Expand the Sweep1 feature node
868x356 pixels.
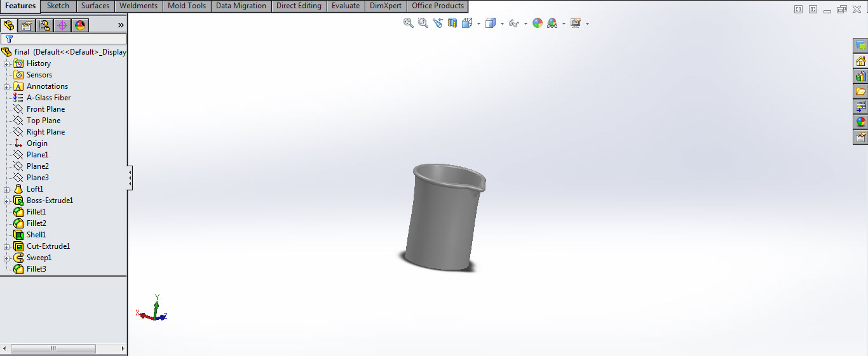click(6, 258)
